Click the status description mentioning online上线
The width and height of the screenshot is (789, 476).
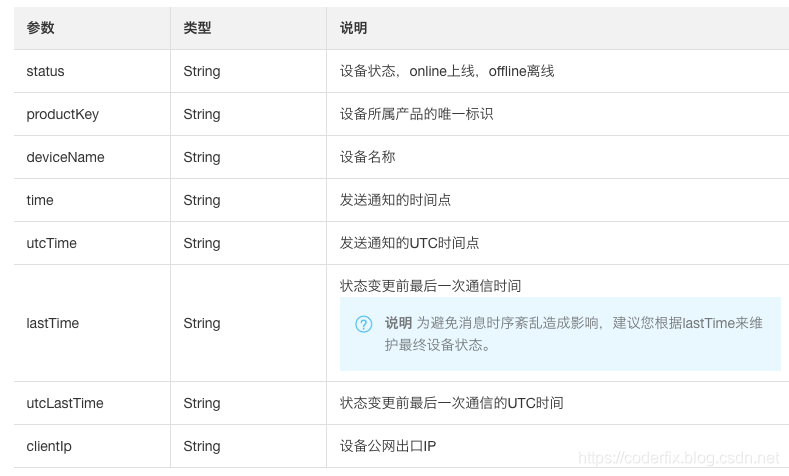pos(447,72)
